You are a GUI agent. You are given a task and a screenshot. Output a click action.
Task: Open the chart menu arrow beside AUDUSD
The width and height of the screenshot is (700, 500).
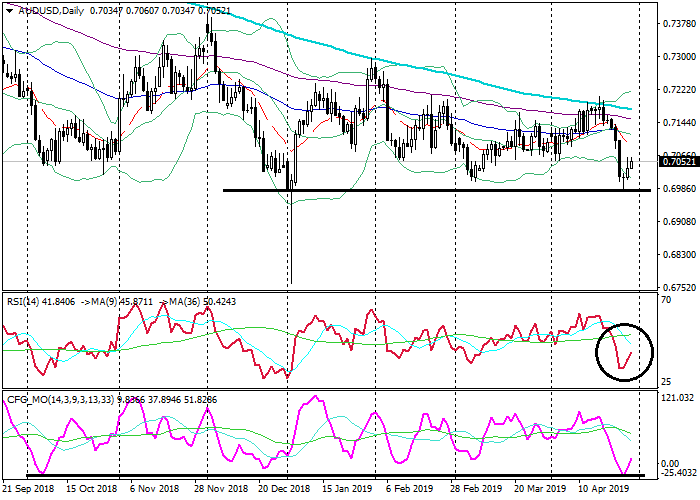point(6,9)
